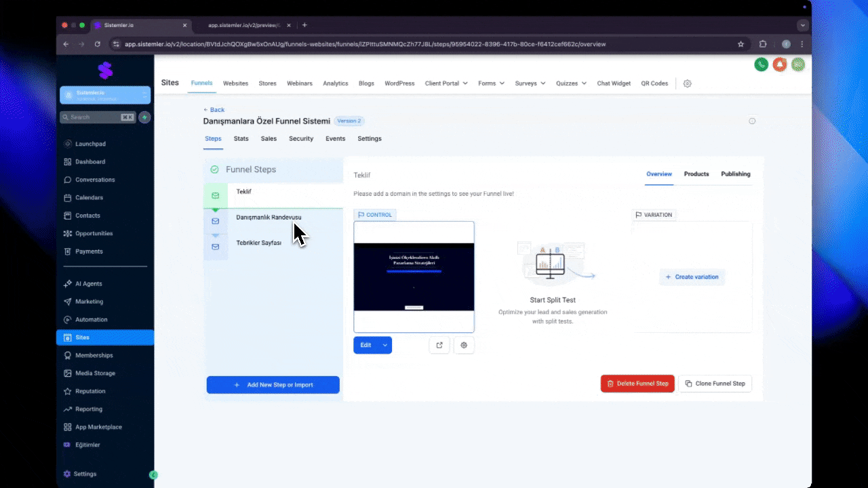Click the control page preview thumbnail
The width and height of the screenshot is (868, 488).
tap(414, 277)
